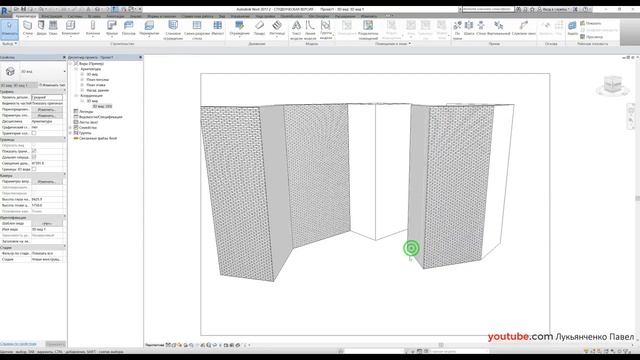Open the Properties help (Справка по свойствам) link
This screenshot has width=640, height=360.
point(19,344)
